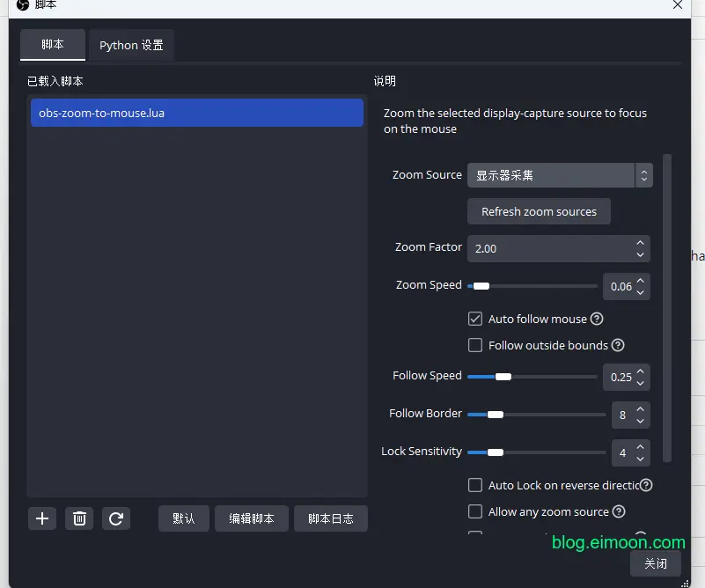This screenshot has width=705, height=588.
Task: Click help icon beside Allow any zoom source
Action: [x=619, y=511]
